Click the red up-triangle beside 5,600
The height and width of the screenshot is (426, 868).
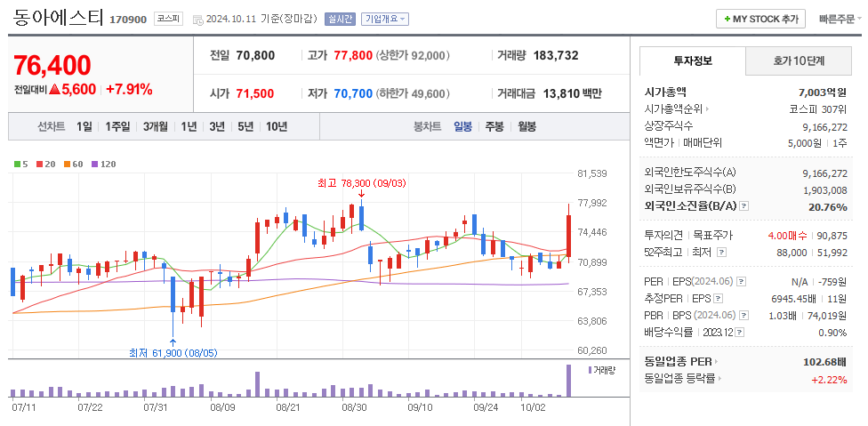(x=54, y=89)
